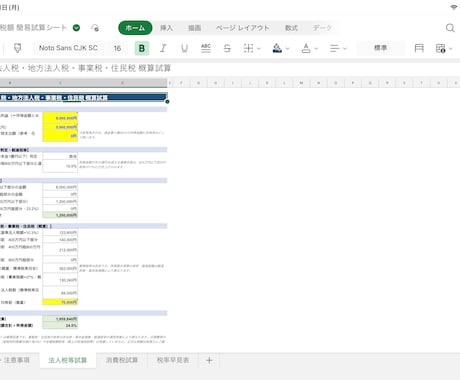Open the 標準 number format box
Image resolution: width=460 pixels, height=380 pixels.
tap(381, 48)
